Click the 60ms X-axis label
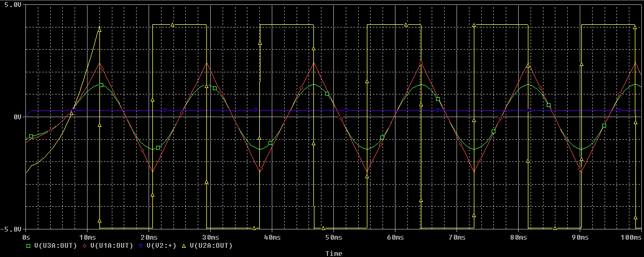The image size is (644, 257). click(x=395, y=238)
